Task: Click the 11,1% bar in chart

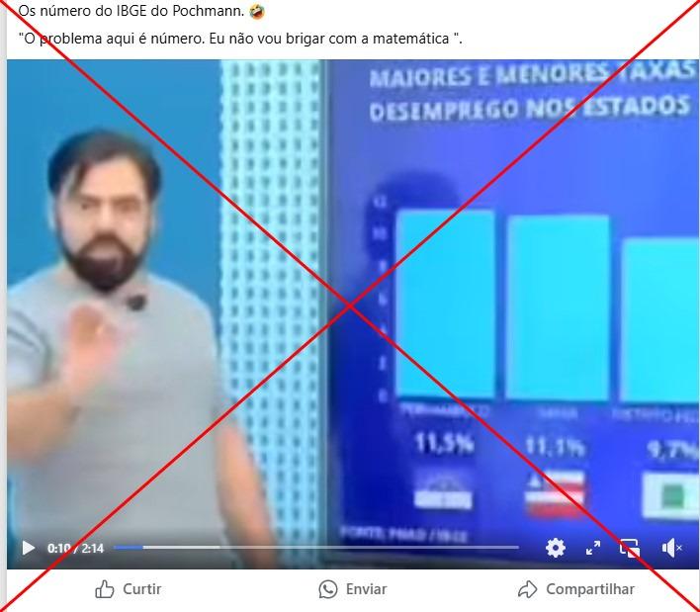Action: 558,307
